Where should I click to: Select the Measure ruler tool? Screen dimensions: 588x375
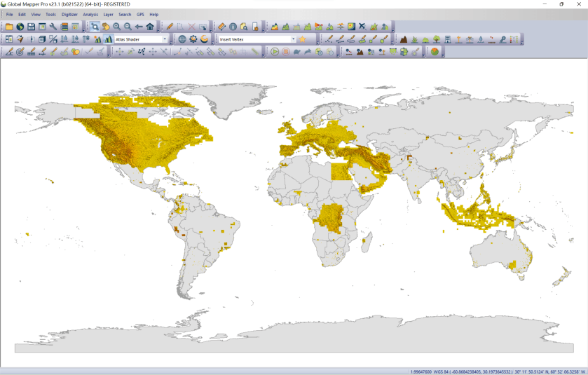pos(221,27)
